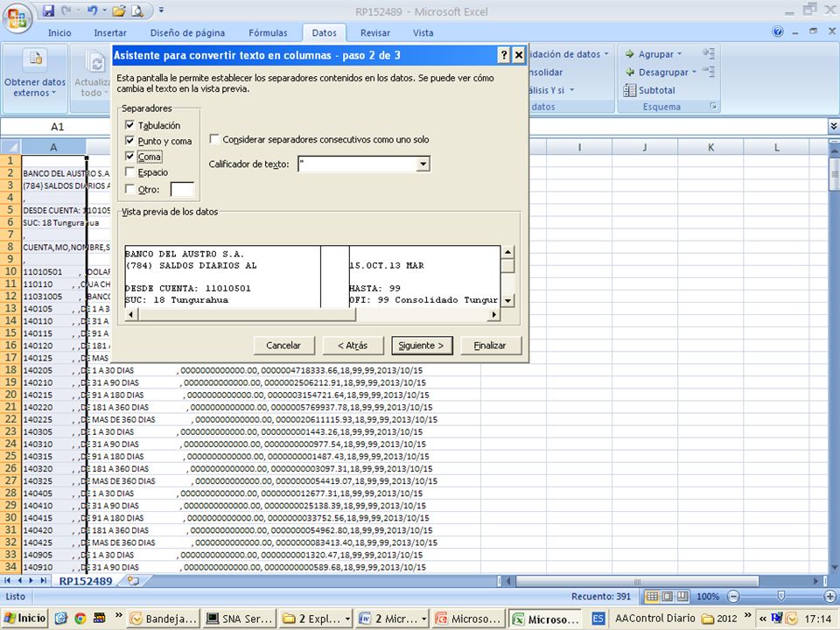Open Excel Help with the blue question icon
This screenshot has height=630, width=840.
[x=777, y=32]
